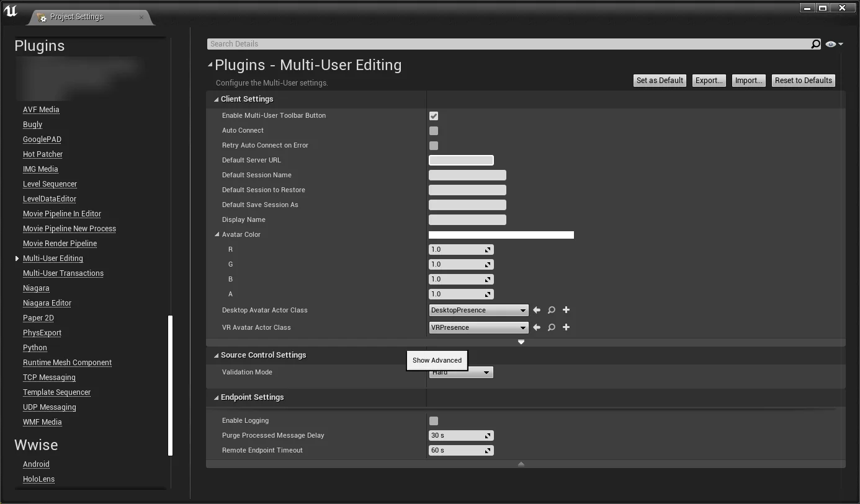The image size is (860, 504).
Task: Click the Default Server URL input field
Action: tap(461, 160)
